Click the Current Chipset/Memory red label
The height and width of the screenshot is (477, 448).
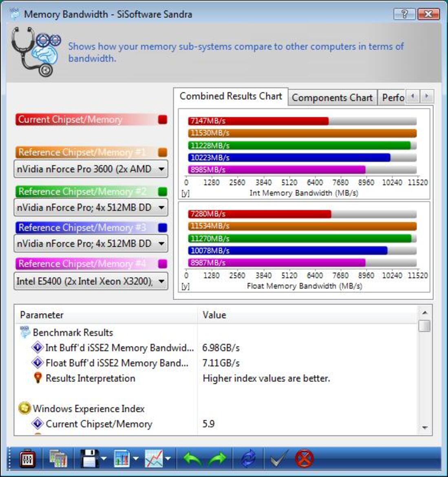pos(70,119)
